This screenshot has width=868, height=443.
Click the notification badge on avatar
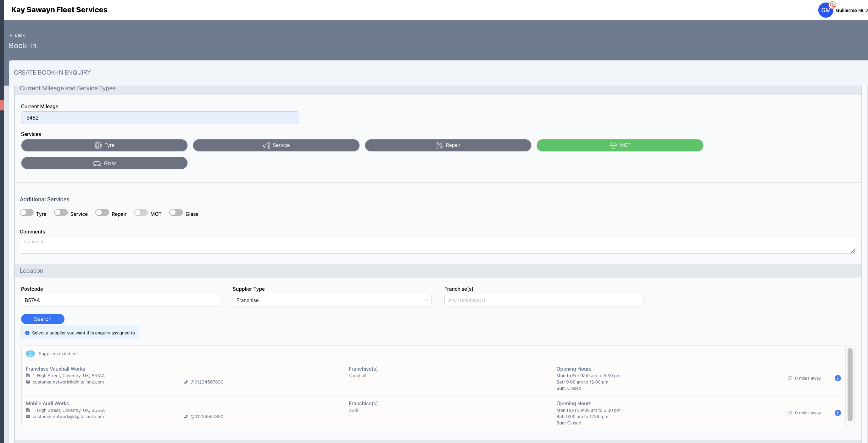(x=832, y=5)
